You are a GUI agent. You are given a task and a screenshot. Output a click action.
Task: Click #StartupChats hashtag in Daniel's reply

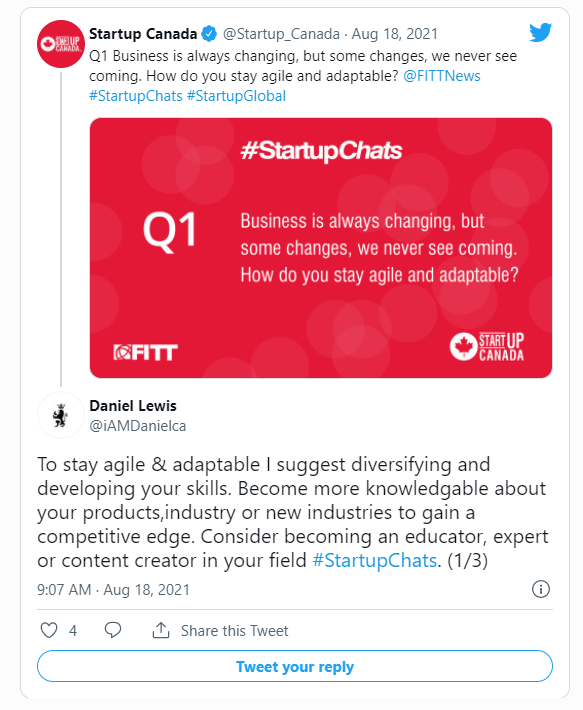375,561
